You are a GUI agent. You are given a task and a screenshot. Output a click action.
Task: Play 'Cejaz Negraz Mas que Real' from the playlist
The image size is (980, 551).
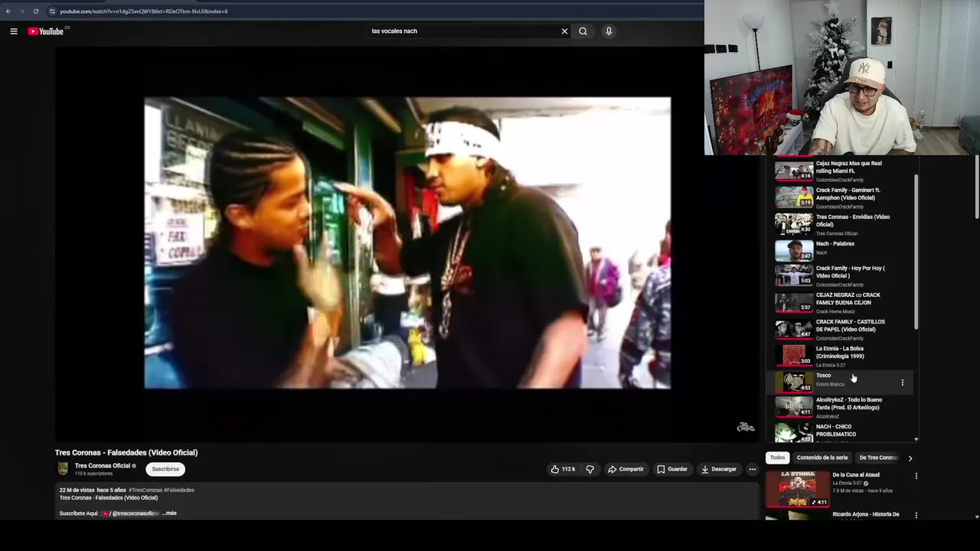click(841, 171)
